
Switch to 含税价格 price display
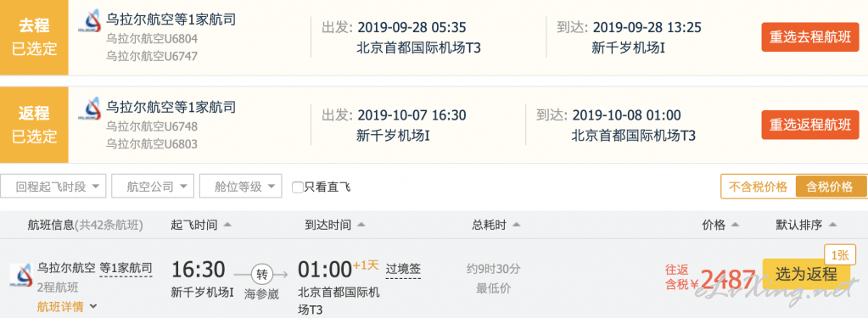click(x=830, y=187)
